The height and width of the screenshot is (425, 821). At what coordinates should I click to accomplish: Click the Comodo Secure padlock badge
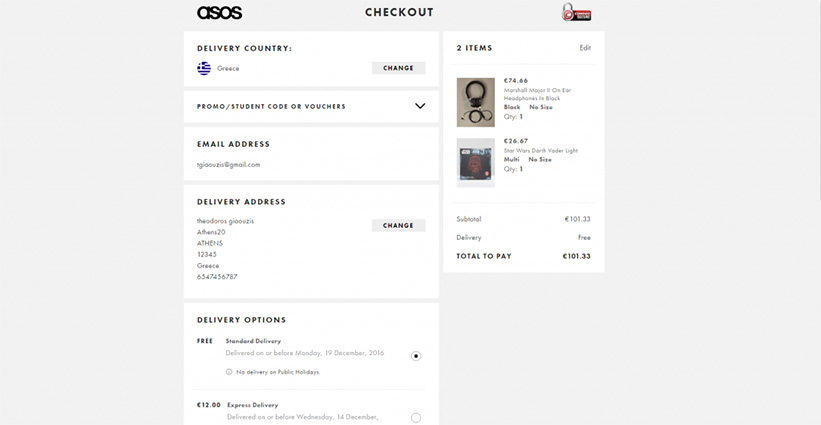(x=576, y=13)
